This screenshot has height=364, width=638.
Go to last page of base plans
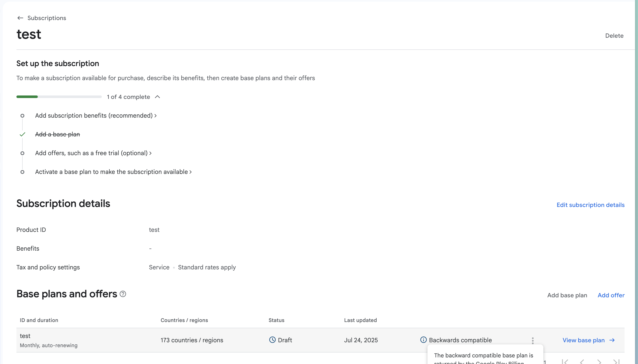(616, 361)
